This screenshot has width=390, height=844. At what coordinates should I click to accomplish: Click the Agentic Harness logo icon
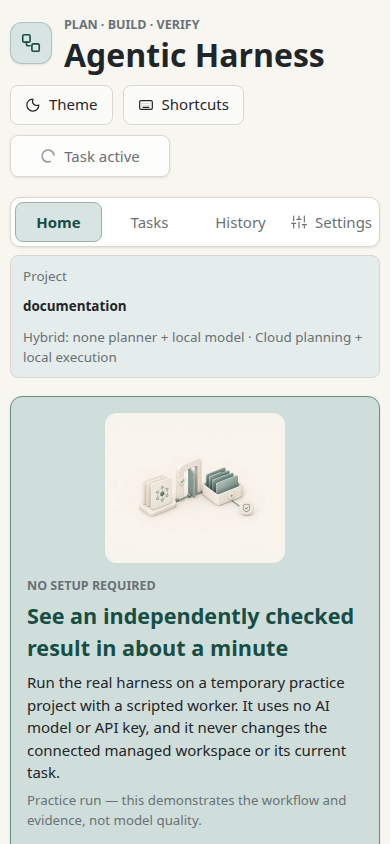(31, 43)
